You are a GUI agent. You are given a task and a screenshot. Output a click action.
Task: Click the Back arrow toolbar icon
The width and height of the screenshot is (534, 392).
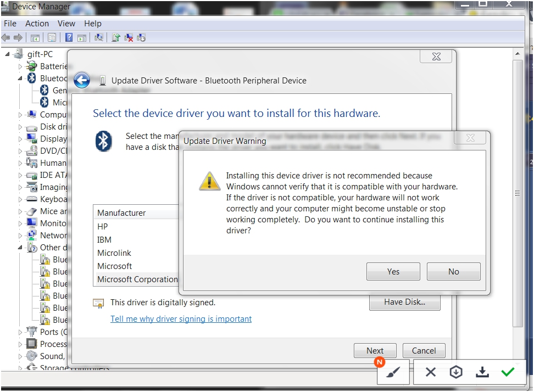pos(6,37)
